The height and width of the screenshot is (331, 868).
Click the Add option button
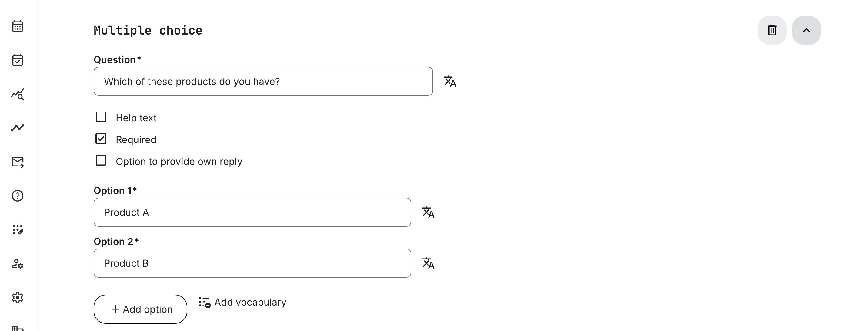[x=140, y=309]
